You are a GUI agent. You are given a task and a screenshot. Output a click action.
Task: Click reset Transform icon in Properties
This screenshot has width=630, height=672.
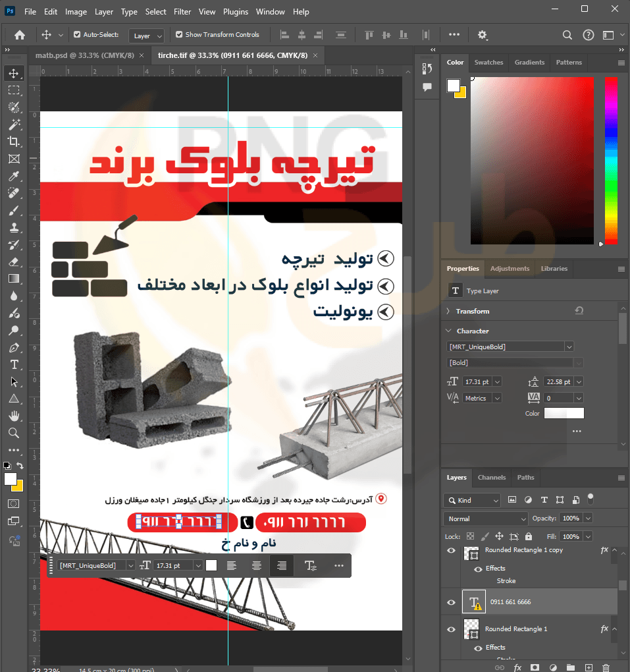point(579,310)
